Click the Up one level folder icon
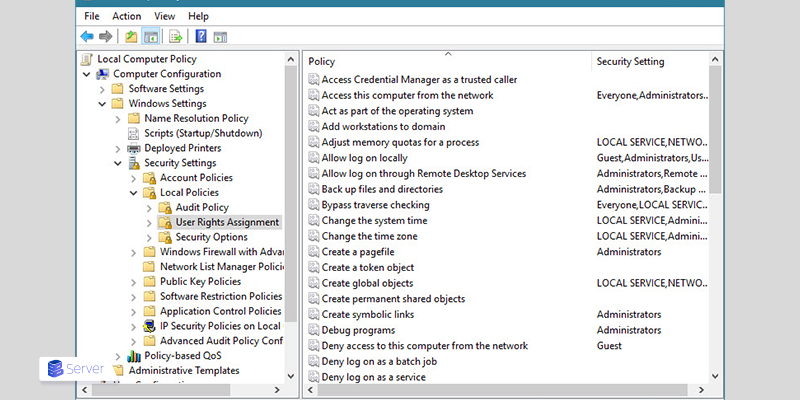This screenshot has height=400, width=800. [x=131, y=36]
